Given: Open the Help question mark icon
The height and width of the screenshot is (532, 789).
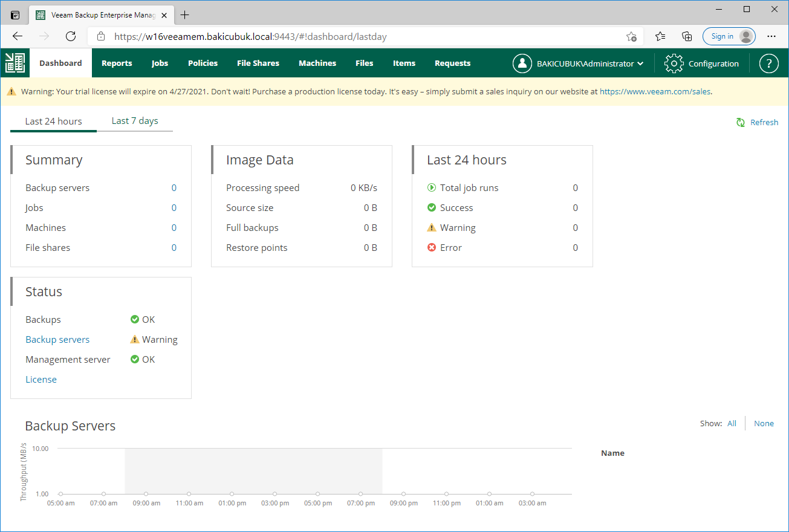Looking at the screenshot, I should click(768, 63).
